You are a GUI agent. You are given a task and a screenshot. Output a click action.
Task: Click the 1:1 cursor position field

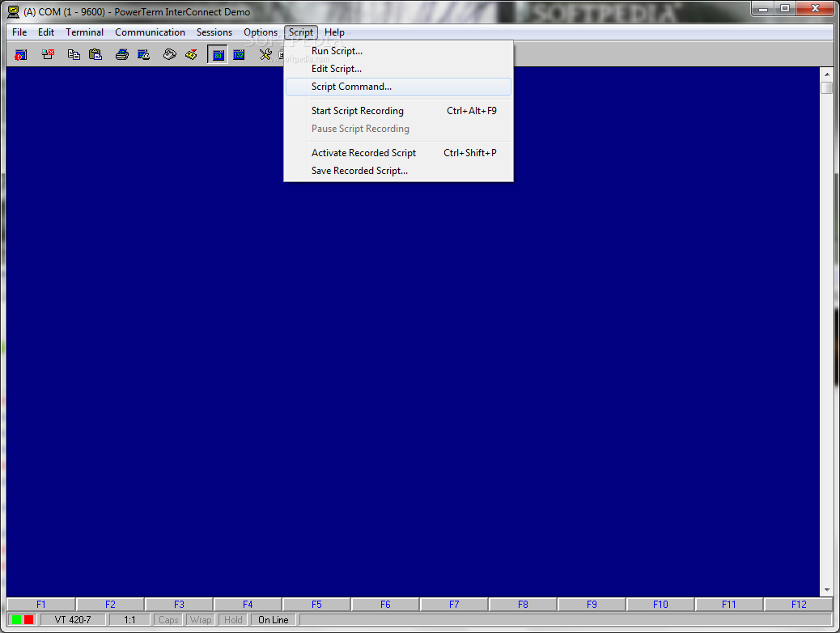[x=129, y=619]
